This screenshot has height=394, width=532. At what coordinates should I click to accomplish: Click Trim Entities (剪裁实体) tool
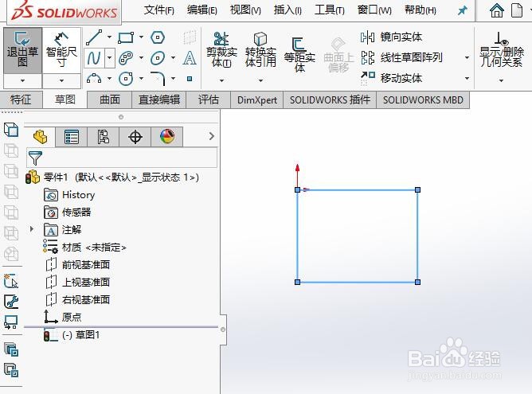click(x=221, y=50)
